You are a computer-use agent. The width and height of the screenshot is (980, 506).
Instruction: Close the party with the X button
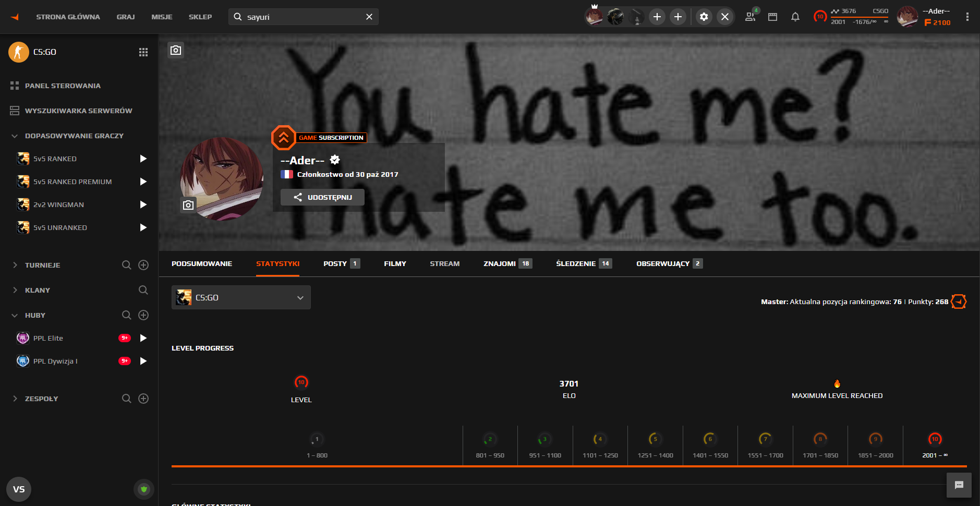[725, 17]
